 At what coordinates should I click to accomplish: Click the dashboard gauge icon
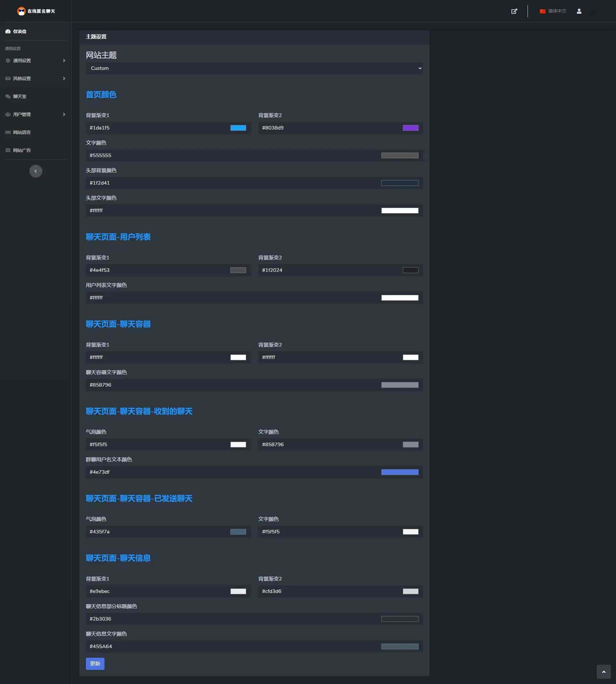click(8, 31)
